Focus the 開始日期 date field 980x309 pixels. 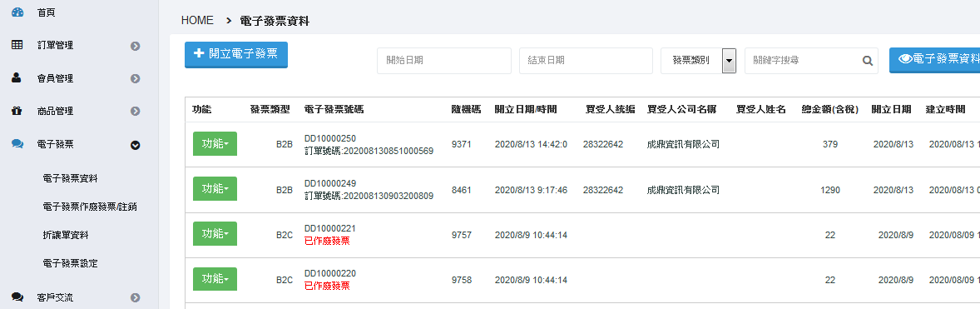coord(444,61)
